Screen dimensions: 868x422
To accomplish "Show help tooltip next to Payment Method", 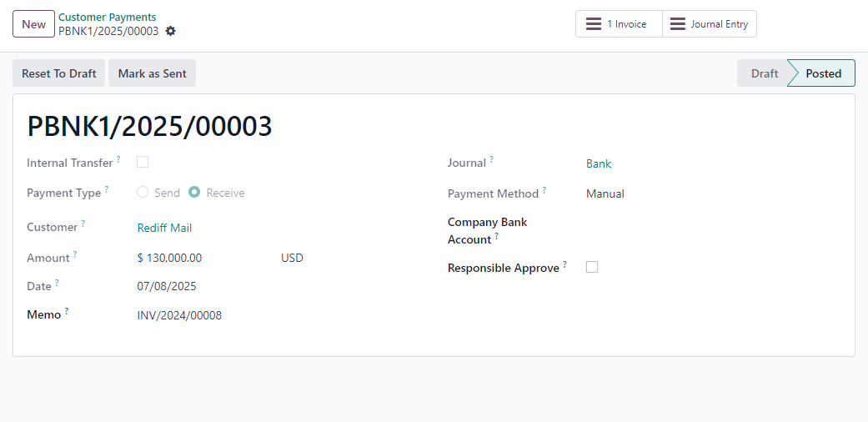I will [544, 190].
